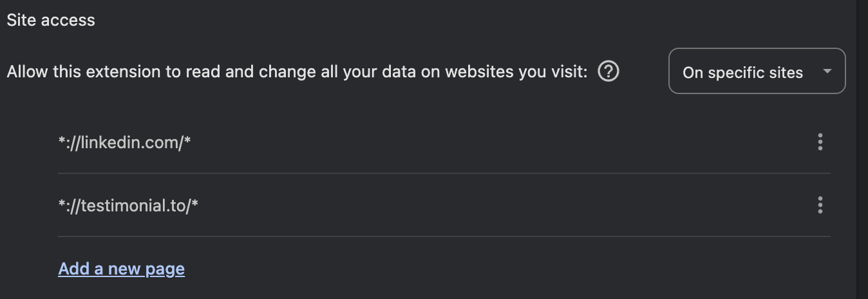Open three-dot menu for linkedin.com entry
This screenshot has height=299, width=868.
click(x=820, y=142)
